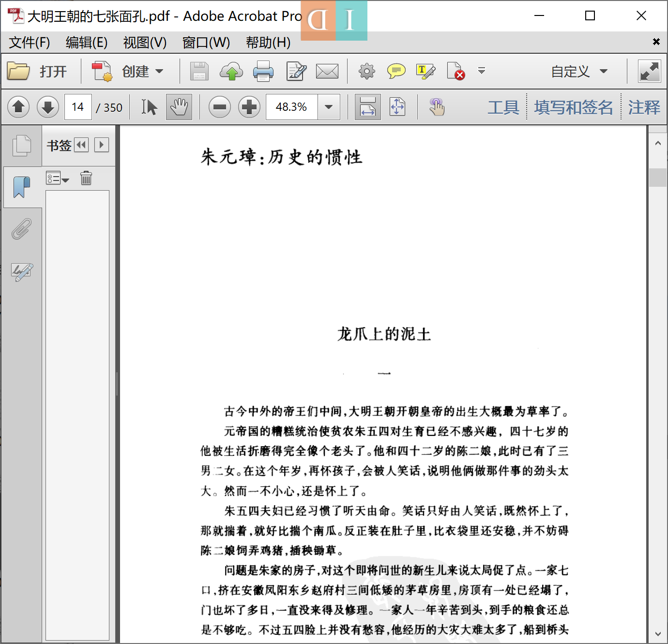Open the 帮助(H) menu

tap(268, 43)
